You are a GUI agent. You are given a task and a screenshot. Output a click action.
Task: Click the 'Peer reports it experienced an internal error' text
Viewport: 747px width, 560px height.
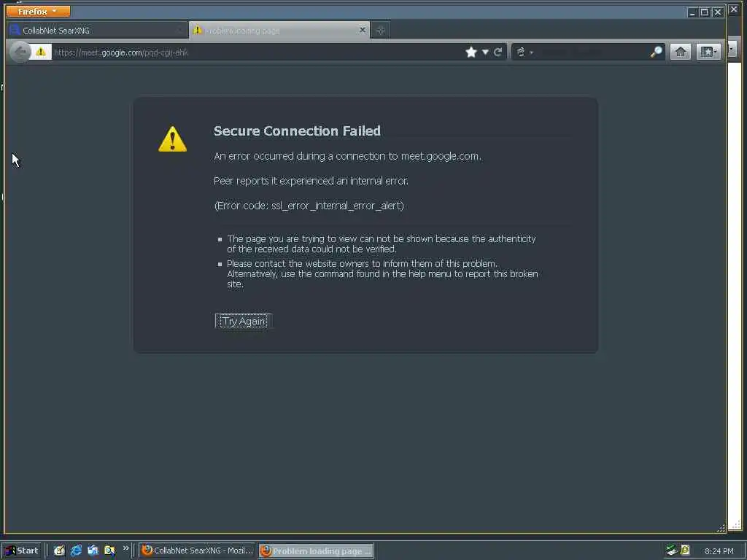pos(311,181)
